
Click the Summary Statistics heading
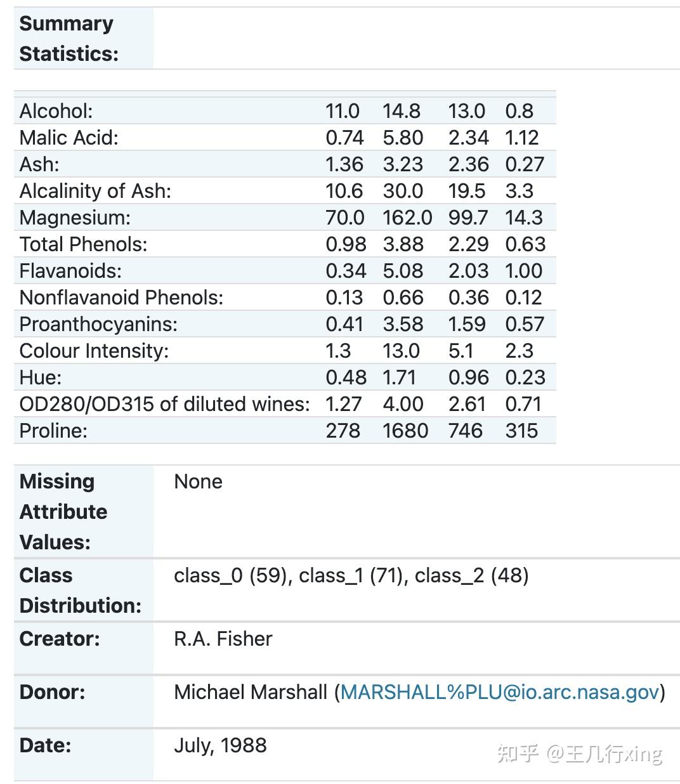69,39
